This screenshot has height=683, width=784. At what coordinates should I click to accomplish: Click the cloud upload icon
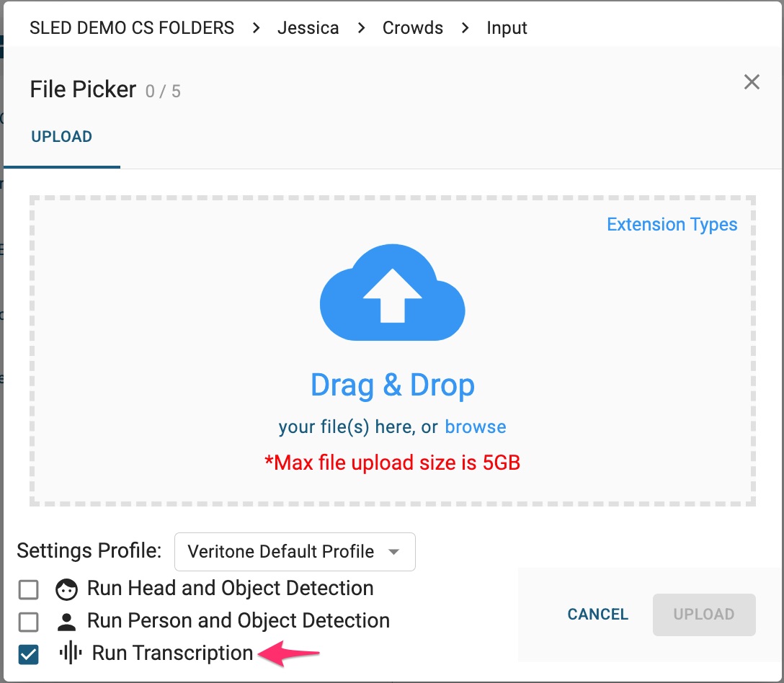click(392, 293)
